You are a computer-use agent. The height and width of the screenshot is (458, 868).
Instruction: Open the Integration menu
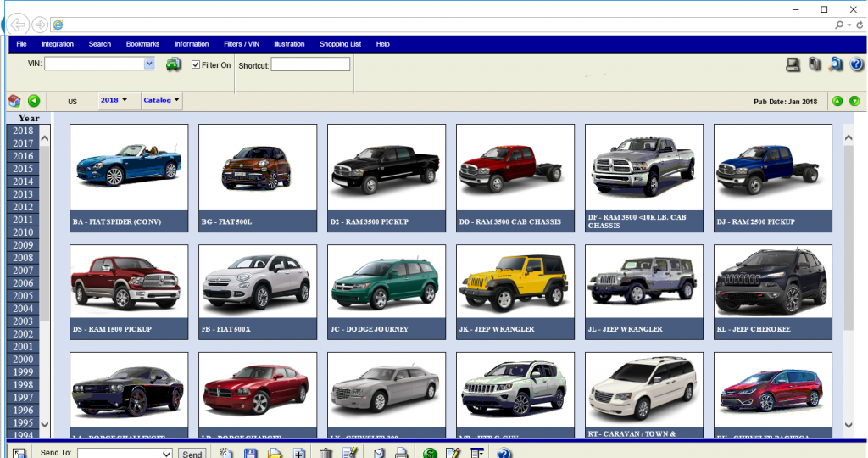(x=58, y=44)
